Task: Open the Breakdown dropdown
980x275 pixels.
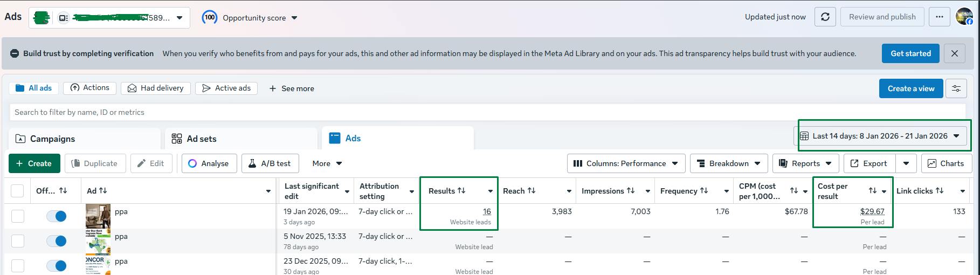Action: point(728,163)
